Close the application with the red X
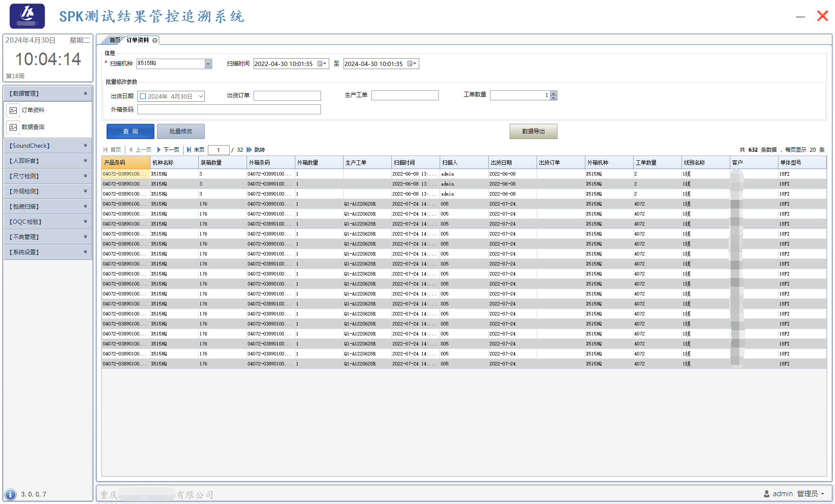 pos(822,16)
